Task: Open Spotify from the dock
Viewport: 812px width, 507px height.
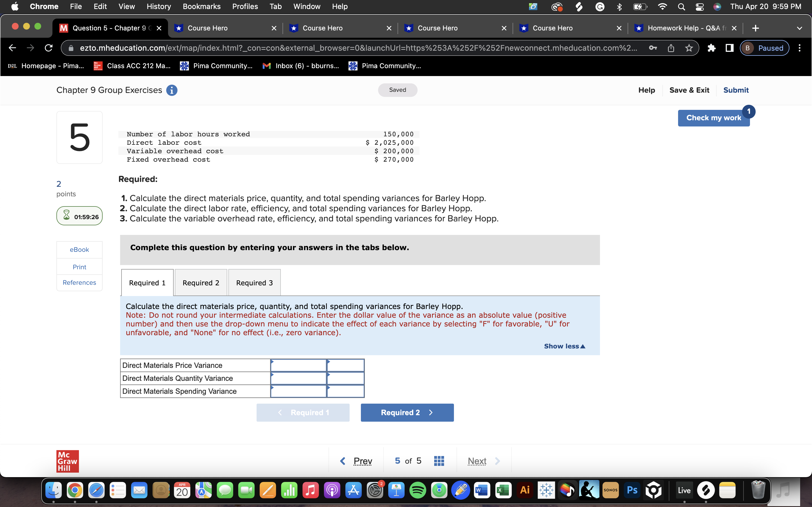Action: (x=417, y=491)
